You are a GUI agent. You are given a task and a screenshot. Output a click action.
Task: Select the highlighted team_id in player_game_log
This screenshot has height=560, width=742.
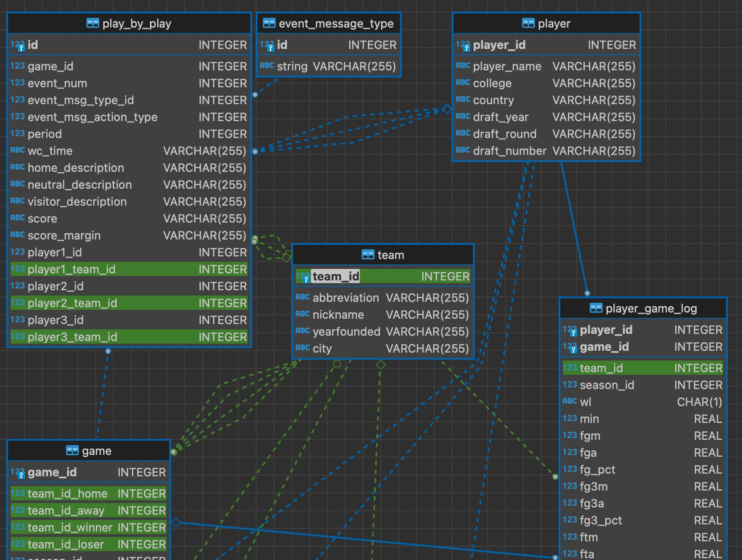click(643, 368)
